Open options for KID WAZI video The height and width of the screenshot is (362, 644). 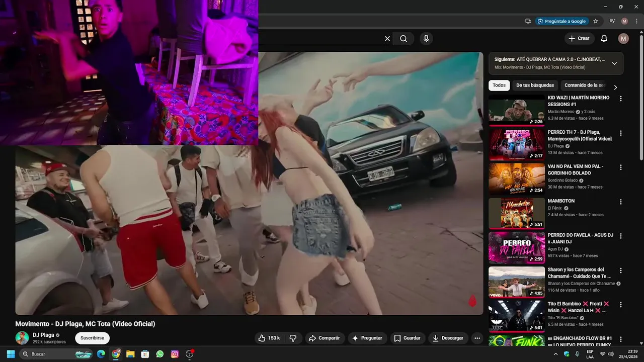tap(620, 99)
